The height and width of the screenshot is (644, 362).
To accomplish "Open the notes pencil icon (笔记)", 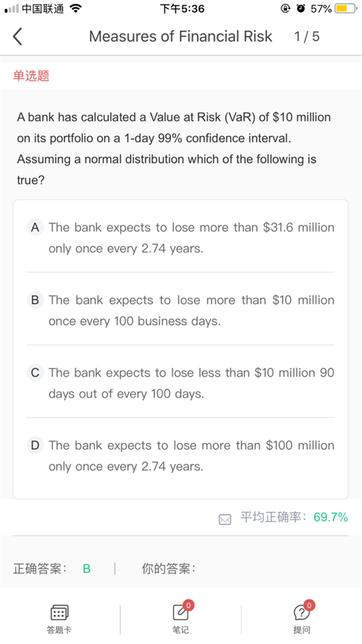I will (x=181, y=613).
